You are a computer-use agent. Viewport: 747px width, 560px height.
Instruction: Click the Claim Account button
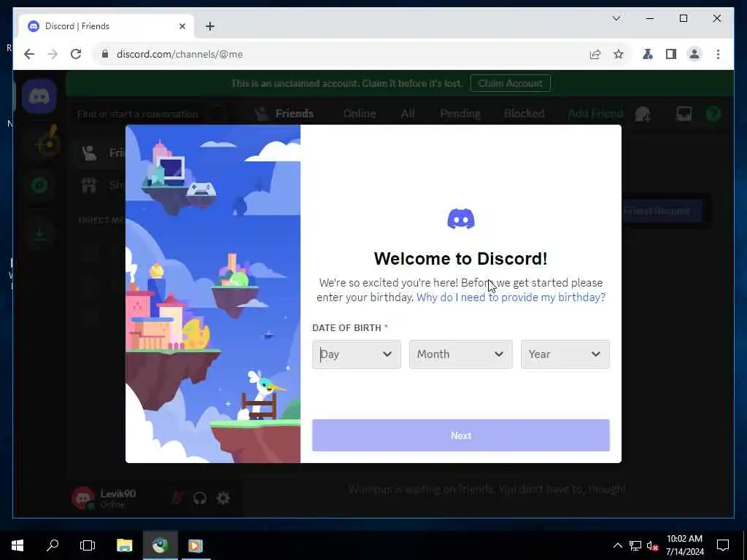click(x=510, y=83)
